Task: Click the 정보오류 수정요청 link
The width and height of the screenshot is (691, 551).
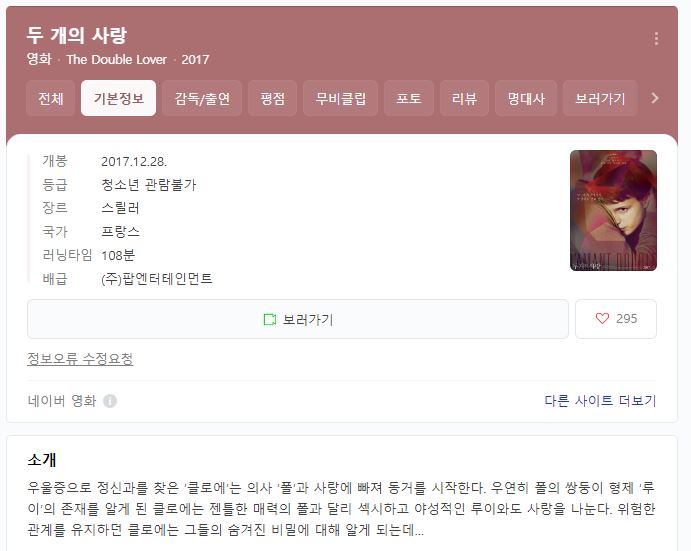Action: [x=80, y=359]
